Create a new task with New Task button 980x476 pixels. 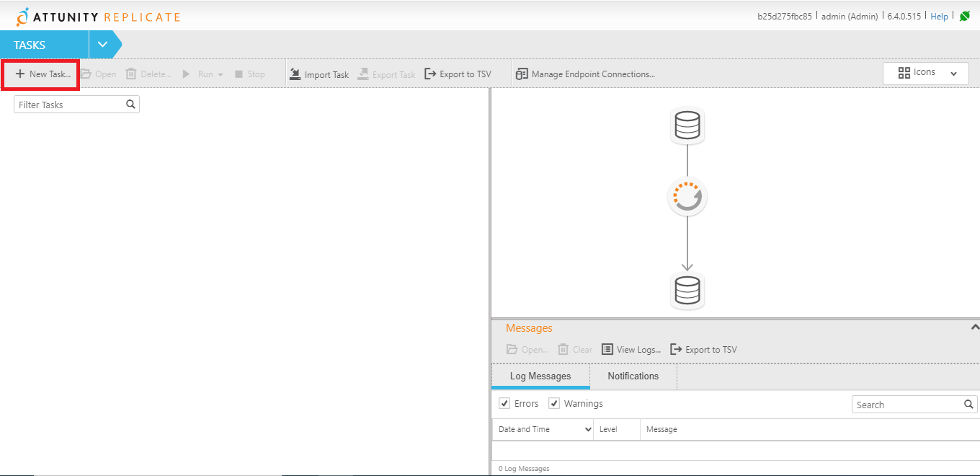[43, 74]
